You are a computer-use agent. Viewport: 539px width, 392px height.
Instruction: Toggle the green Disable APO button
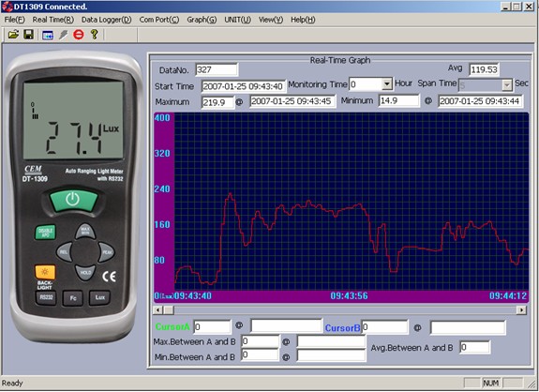[45, 233]
